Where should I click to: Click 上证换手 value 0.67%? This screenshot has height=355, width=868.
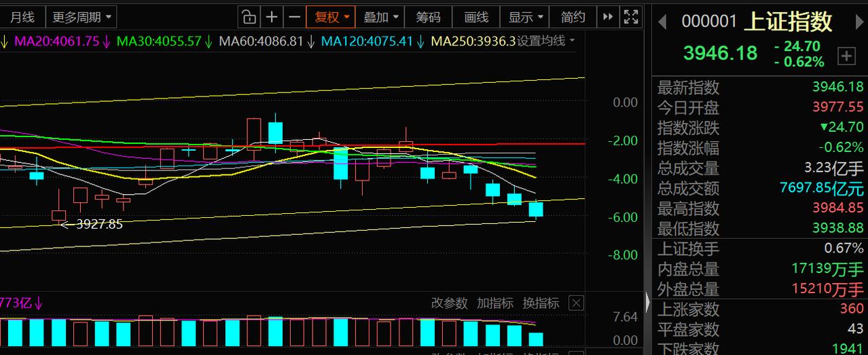[844, 248]
